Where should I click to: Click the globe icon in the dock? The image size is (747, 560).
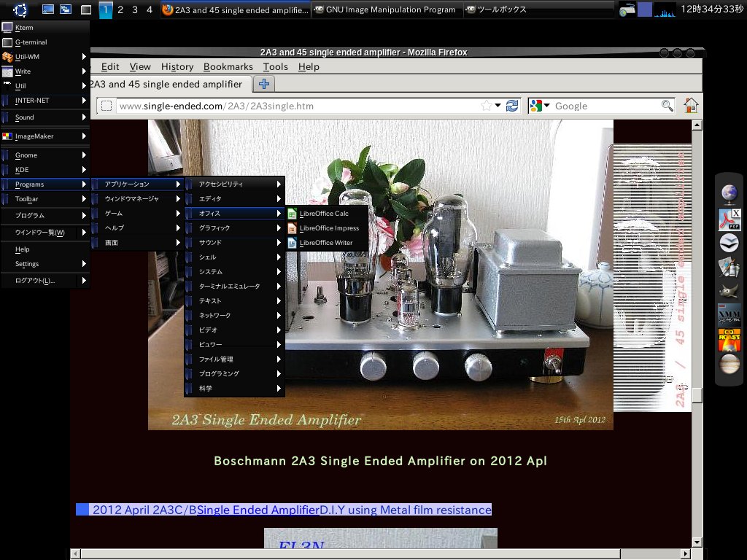click(x=729, y=193)
